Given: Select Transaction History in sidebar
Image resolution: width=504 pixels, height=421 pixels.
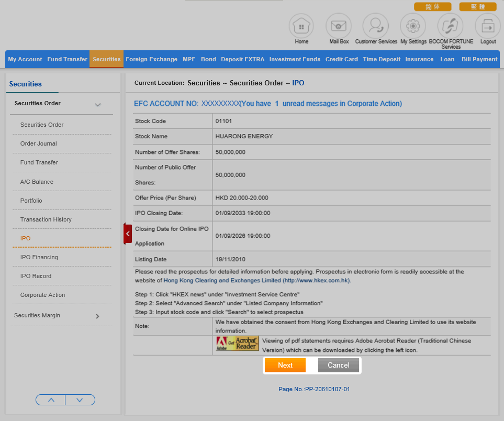Looking at the screenshot, I should click(x=46, y=219).
